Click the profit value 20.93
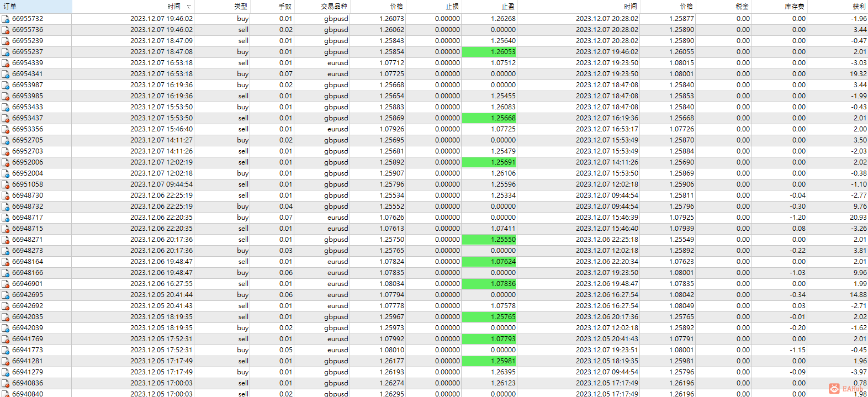 (x=858, y=218)
